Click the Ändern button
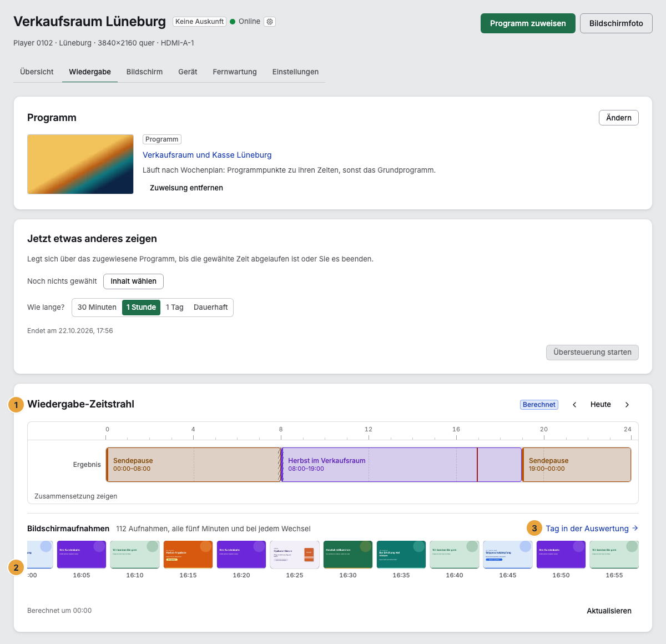This screenshot has width=666, height=644. [619, 118]
